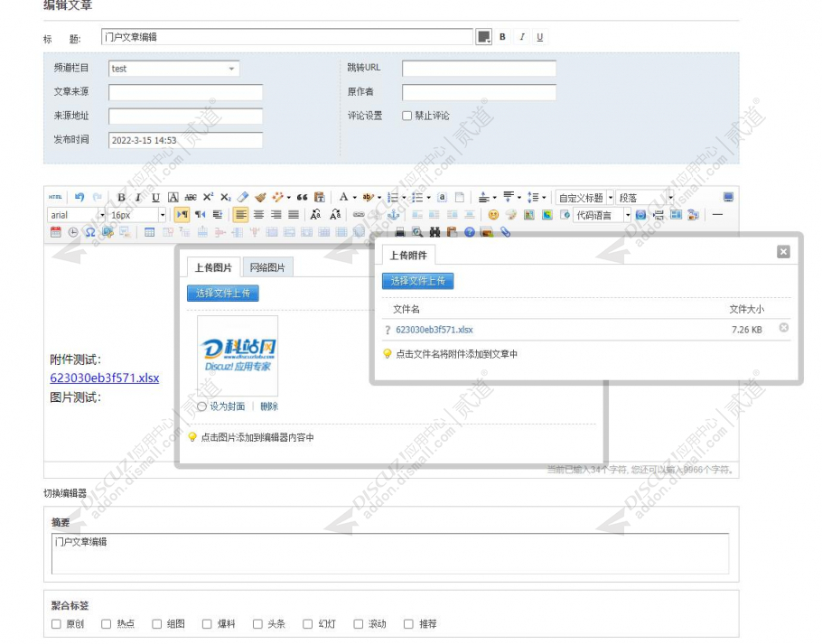Toggle editor fullscreen mode
Screen dimensions: 822x644
pos(728,197)
